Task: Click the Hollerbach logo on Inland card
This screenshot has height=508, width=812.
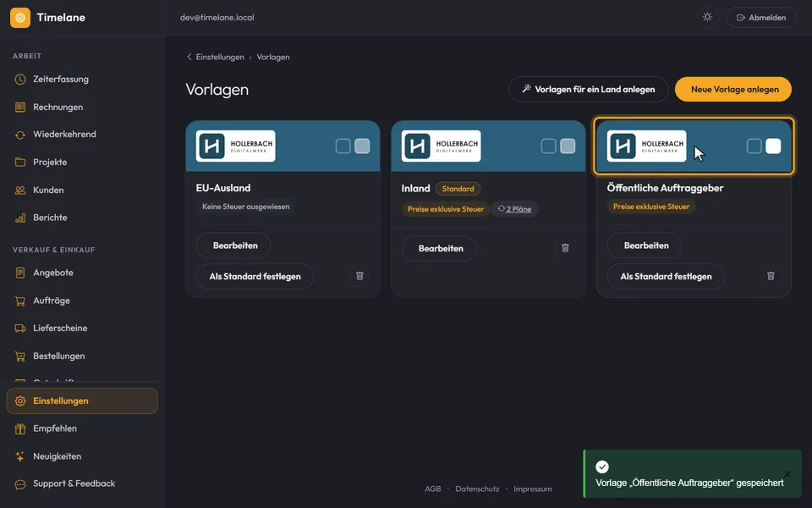Action: click(442, 146)
